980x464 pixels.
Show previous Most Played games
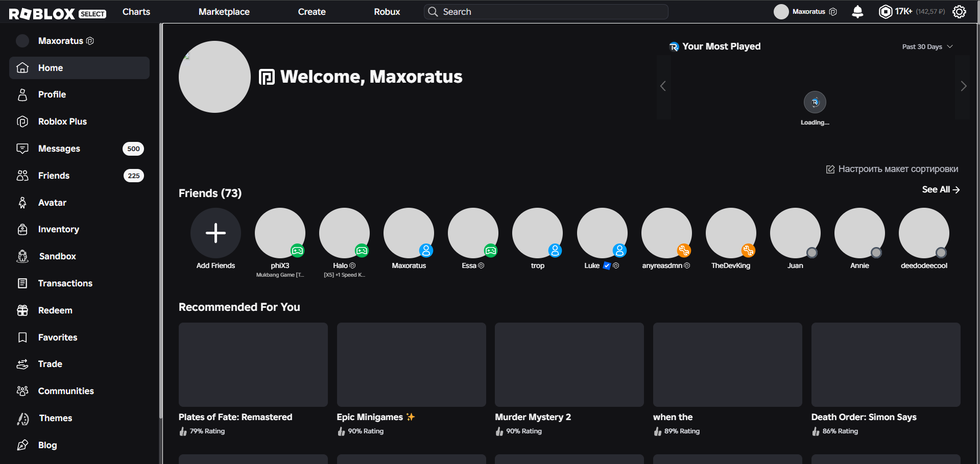[x=663, y=86]
